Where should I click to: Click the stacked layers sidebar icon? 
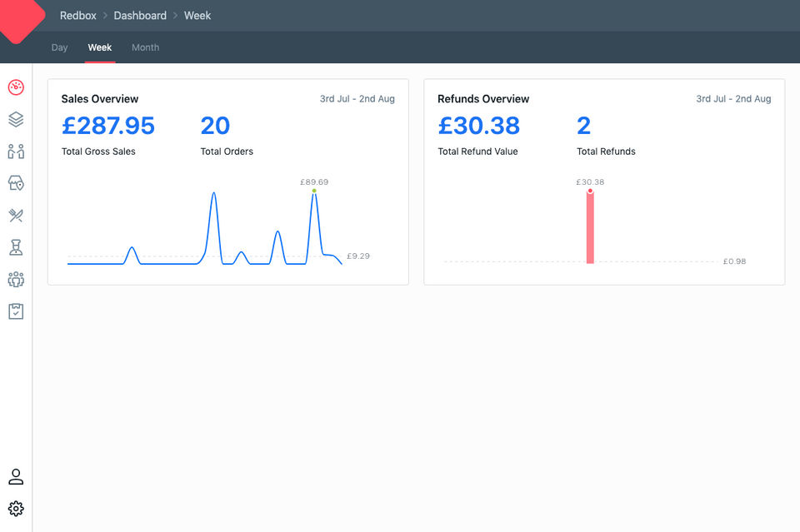click(x=16, y=119)
